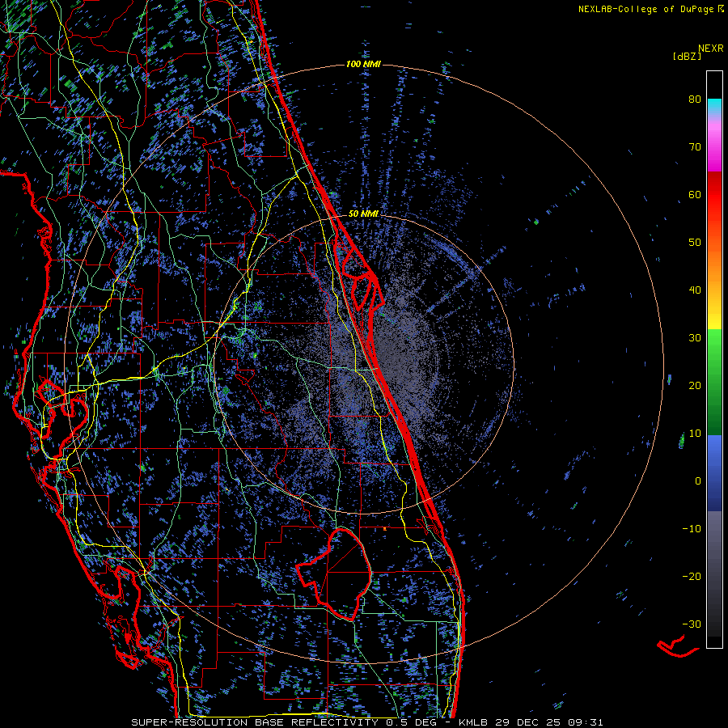The height and width of the screenshot is (728, 728).
Task: Select the -30 value on dBZ scale
Action: click(x=692, y=624)
